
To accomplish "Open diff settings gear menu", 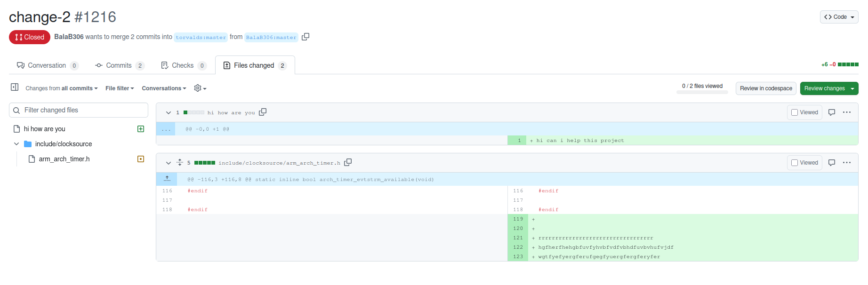I will pos(200,88).
